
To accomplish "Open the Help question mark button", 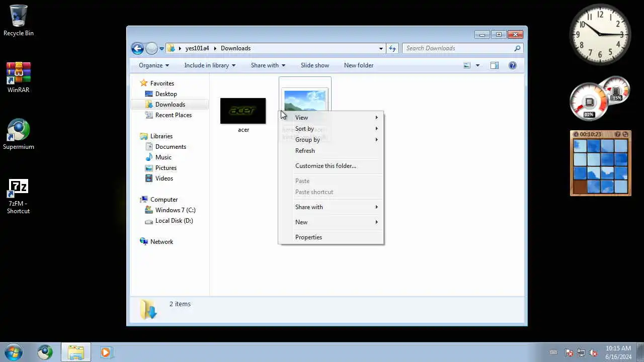I will [513, 65].
